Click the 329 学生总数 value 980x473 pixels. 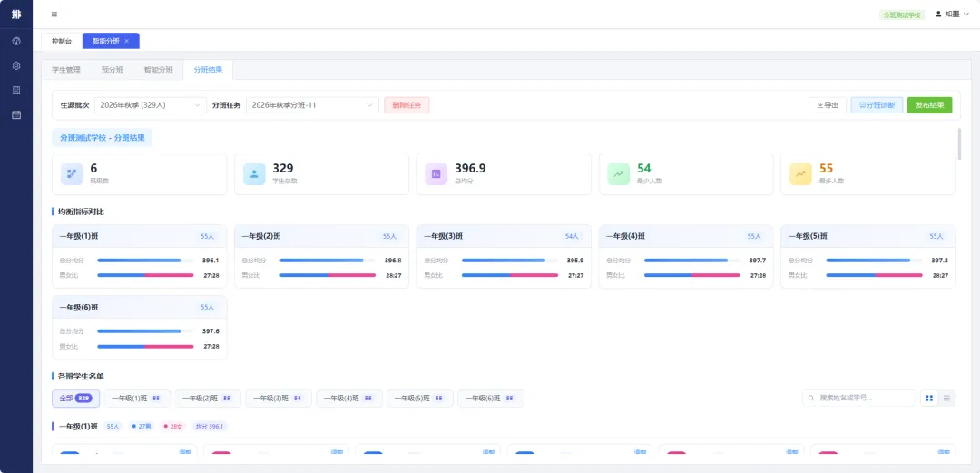tap(283, 168)
